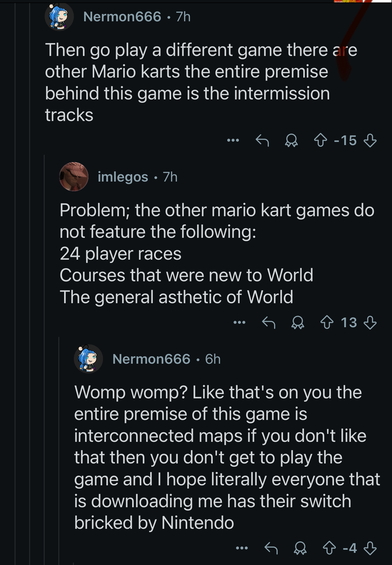Reply to imlegos' comment
The height and width of the screenshot is (565, 392).
[x=269, y=322]
